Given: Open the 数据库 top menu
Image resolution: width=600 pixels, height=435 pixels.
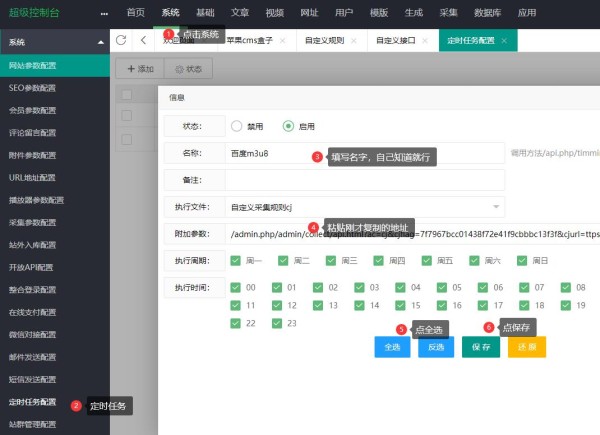Looking at the screenshot, I should click(488, 13).
